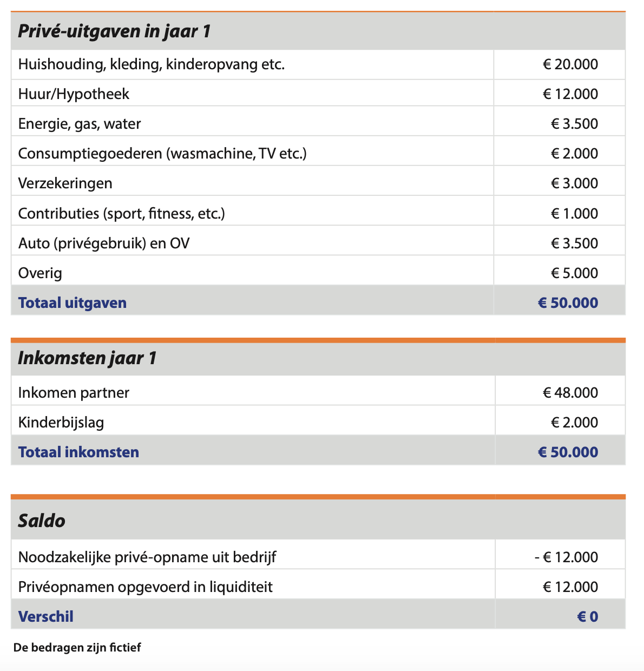Select the Auto (privégebruik) en OV label
The width and height of the screenshot is (644, 671).
click(104, 243)
